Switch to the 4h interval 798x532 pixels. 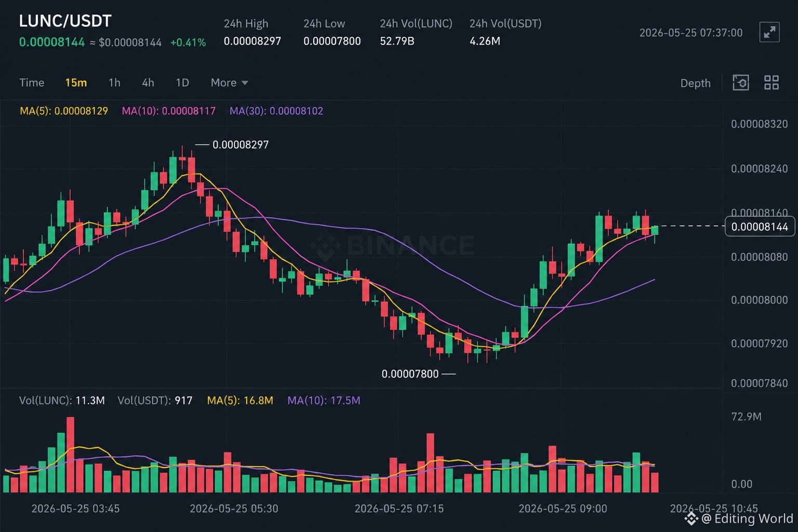tap(148, 83)
